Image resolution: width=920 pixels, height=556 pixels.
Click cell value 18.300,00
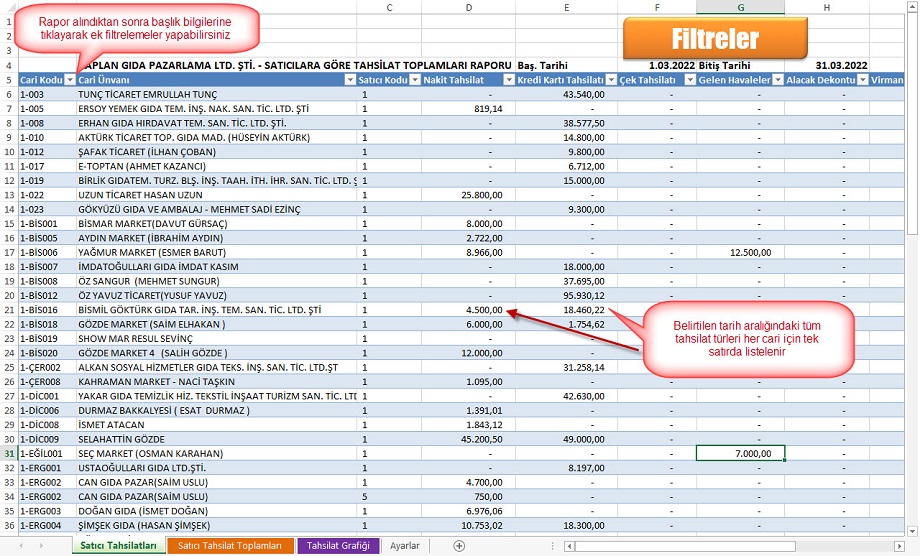point(566,526)
